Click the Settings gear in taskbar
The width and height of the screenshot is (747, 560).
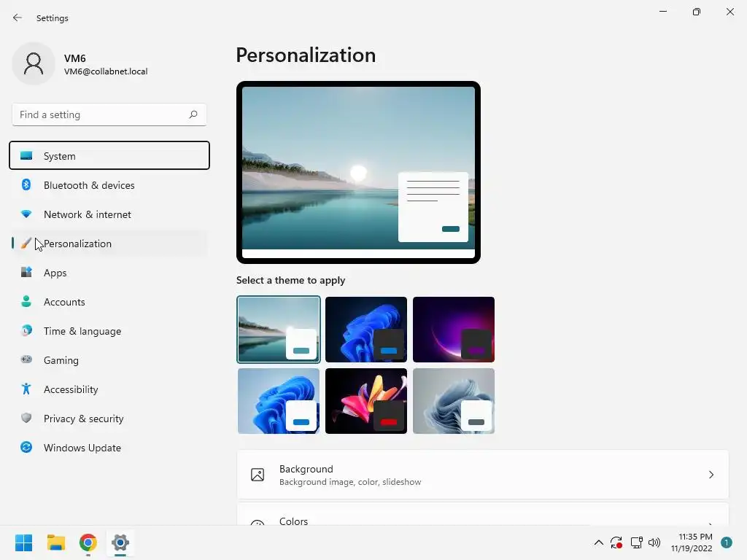click(120, 542)
